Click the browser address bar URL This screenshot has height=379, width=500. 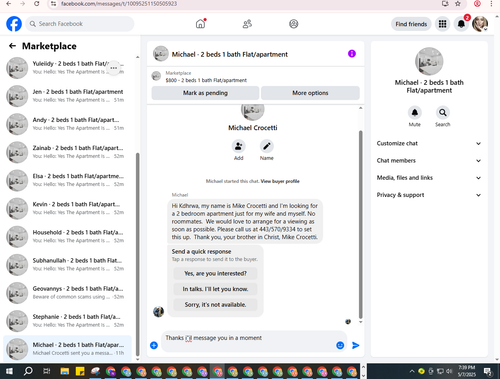point(119,4)
